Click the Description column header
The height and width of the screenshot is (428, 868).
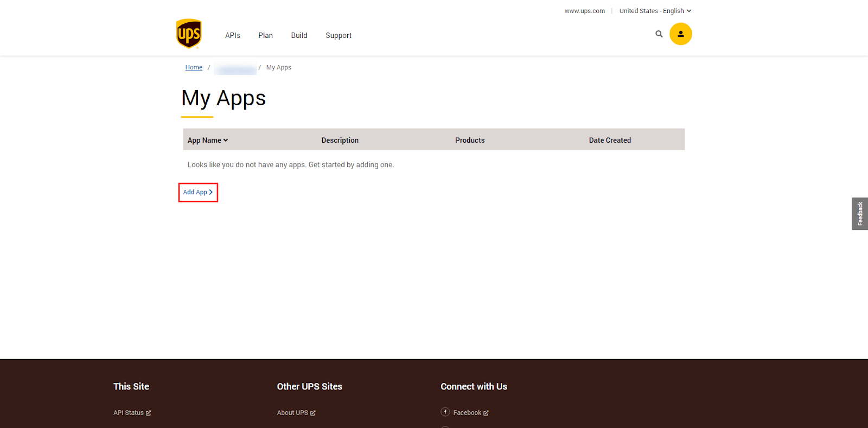(x=340, y=140)
